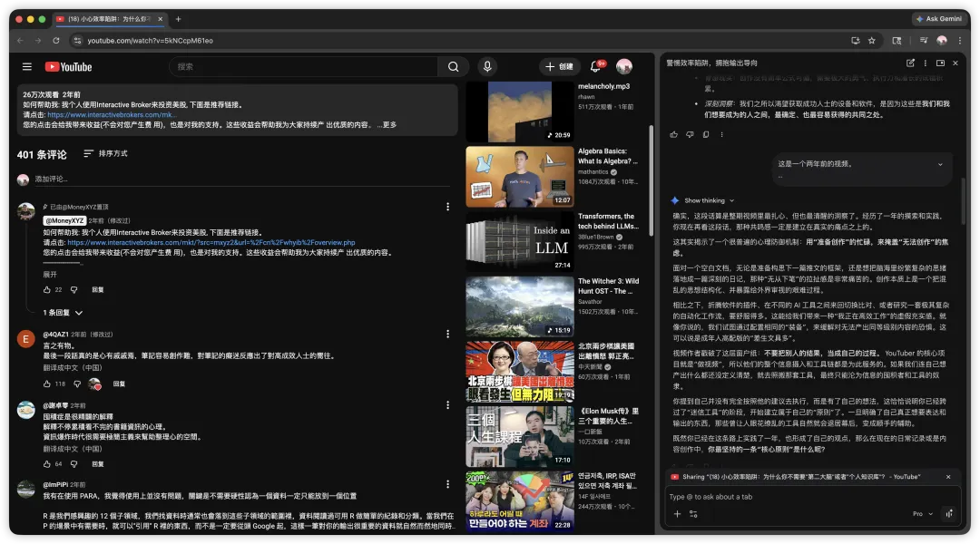Image resolution: width=980 pixels, height=544 pixels.
Task: Reply to the @4QAZ1 comment
Action: [x=119, y=384]
